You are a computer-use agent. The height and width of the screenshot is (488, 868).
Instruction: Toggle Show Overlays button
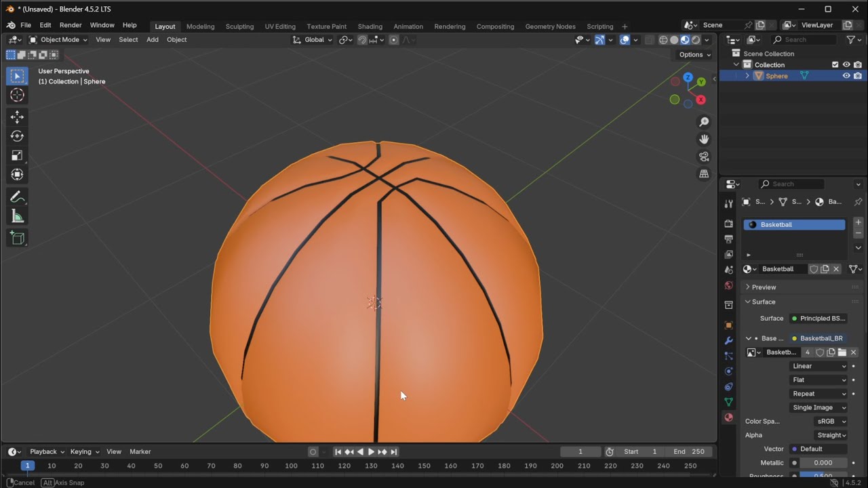point(625,39)
